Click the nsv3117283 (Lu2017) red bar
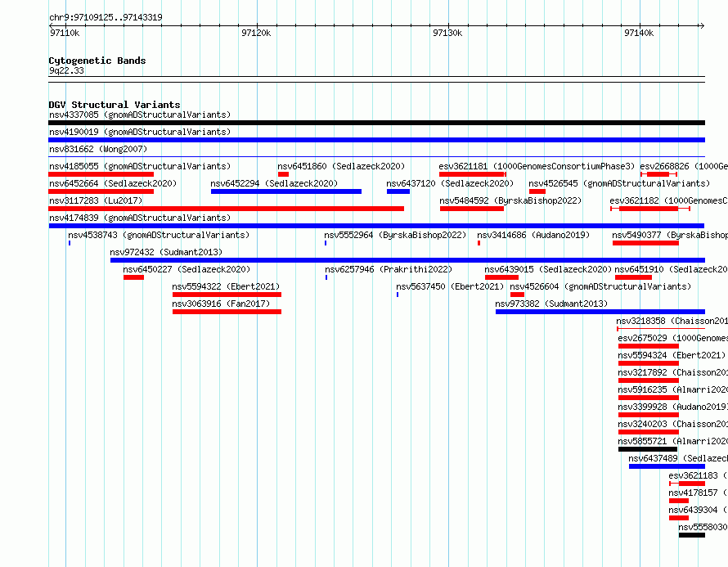Image resolution: width=728 pixels, height=567 pixels. pos(226,209)
